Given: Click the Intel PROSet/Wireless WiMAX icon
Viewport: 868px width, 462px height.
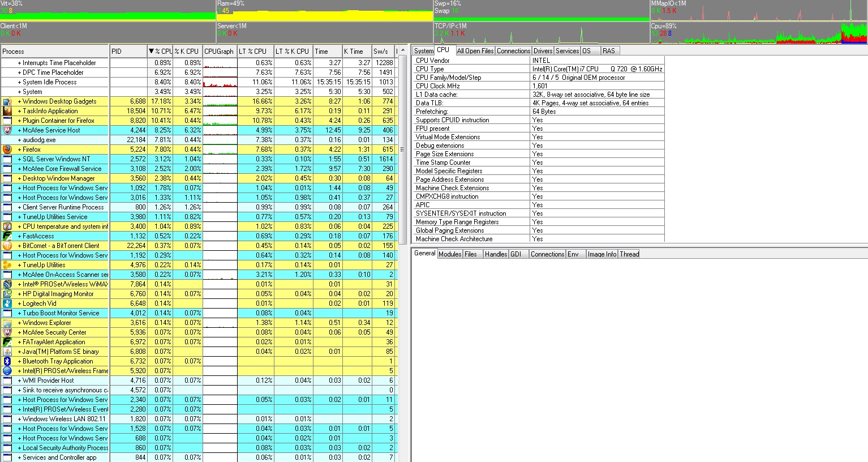Looking at the screenshot, I should [7, 284].
